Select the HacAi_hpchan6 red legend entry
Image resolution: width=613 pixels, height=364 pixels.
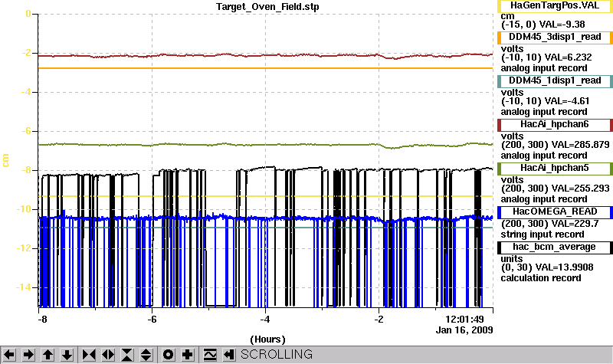click(555, 125)
